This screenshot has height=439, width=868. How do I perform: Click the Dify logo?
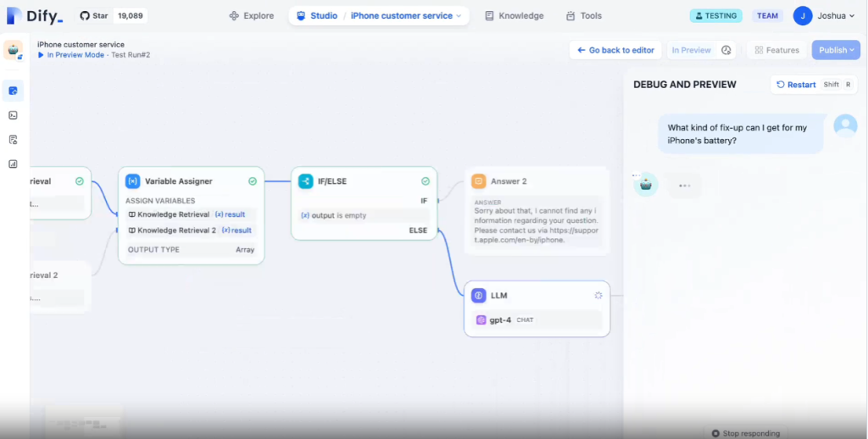34,15
